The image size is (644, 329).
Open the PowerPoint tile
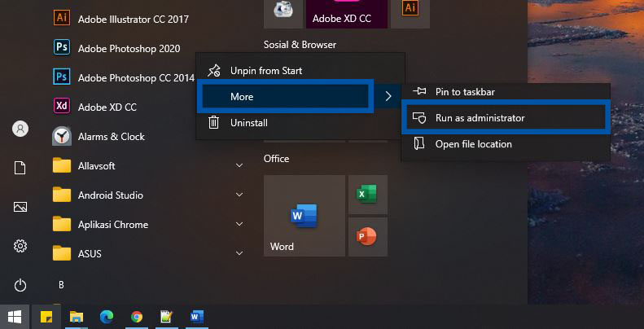366,236
